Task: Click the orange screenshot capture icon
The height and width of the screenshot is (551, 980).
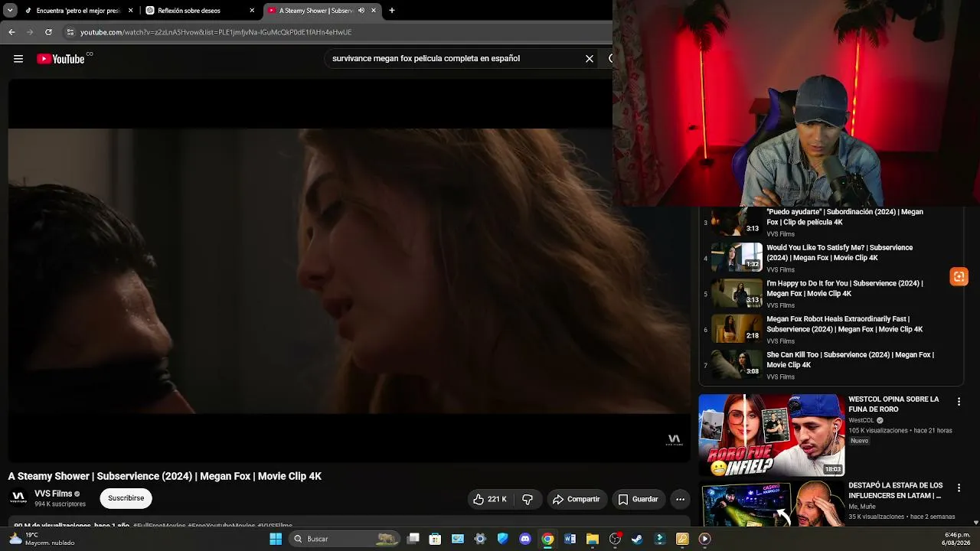Action: point(959,276)
